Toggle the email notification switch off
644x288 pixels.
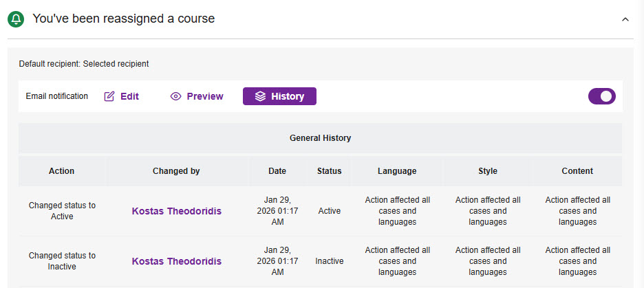(x=601, y=96)
